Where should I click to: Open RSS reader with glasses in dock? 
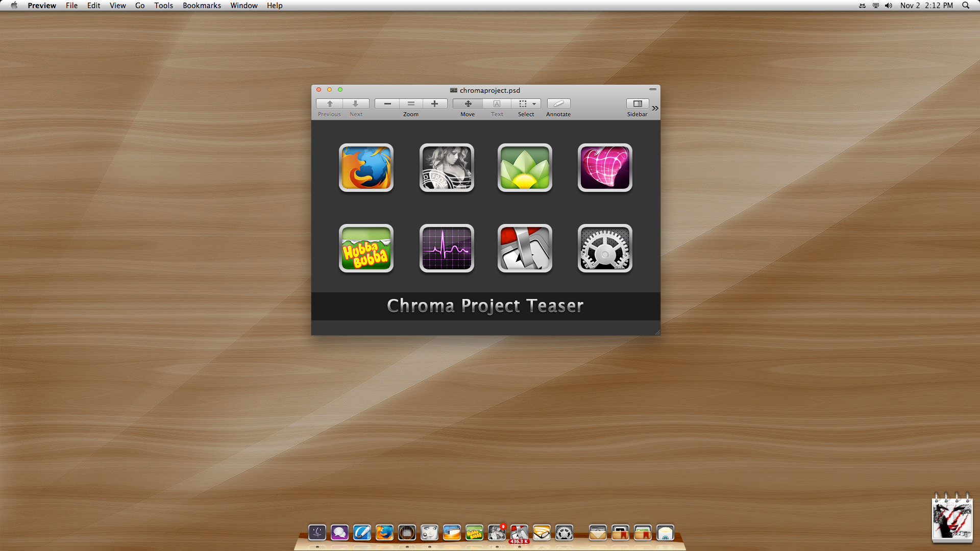pyautogui.click(x=542, y=533)
